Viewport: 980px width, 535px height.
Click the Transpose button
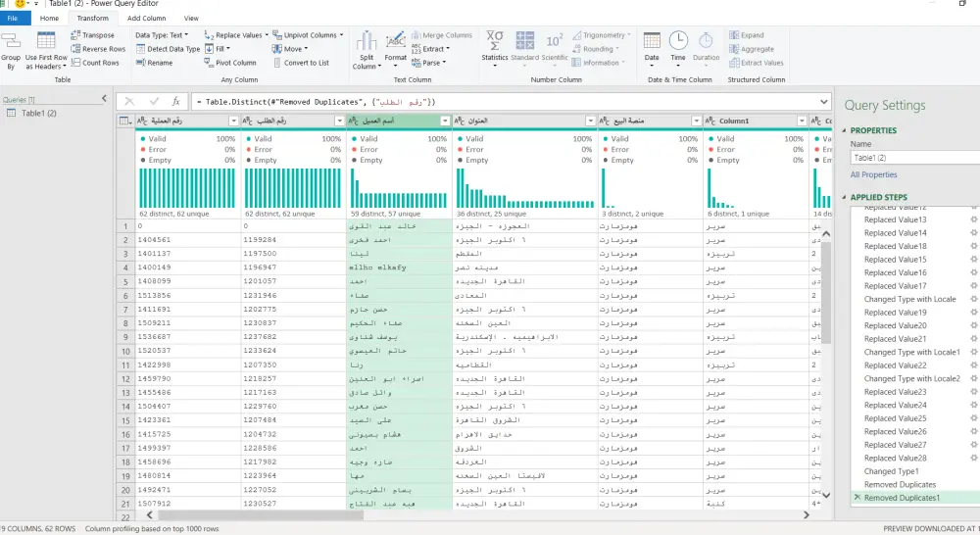pyautogui.click(x=92, y=35)
